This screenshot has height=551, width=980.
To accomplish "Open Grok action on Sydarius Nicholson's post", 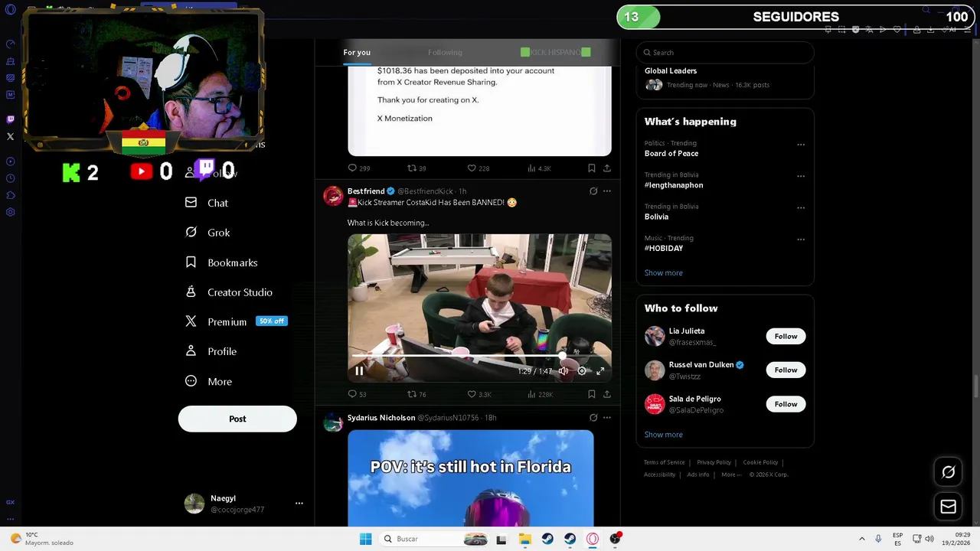I will point(593,418).
